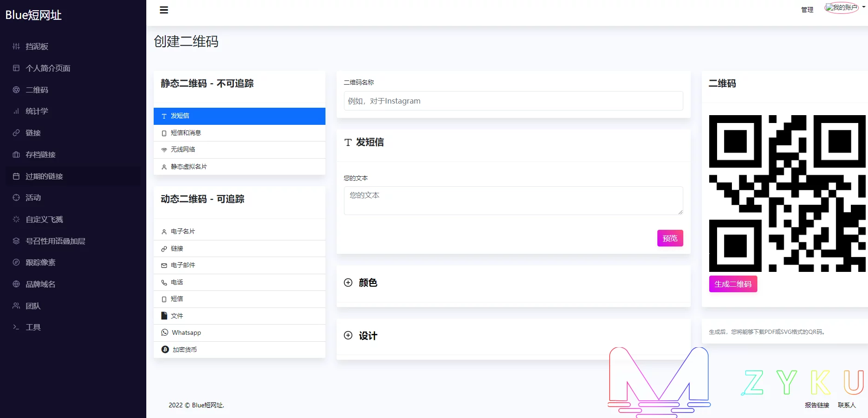
Task: Click the globe icon for 品牌域名
Action: click(16, 284)
